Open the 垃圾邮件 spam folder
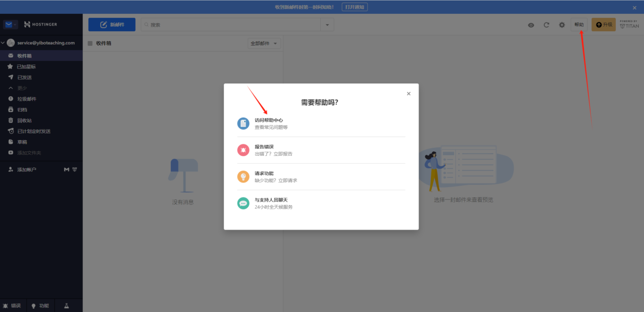Screen dimensions: 644x312 point(41,99)
